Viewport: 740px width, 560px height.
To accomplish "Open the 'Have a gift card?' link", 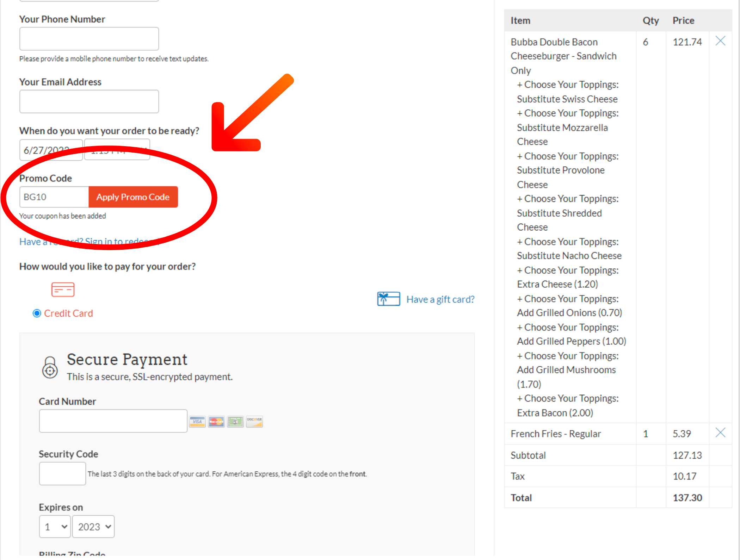I will pos(440,299).
